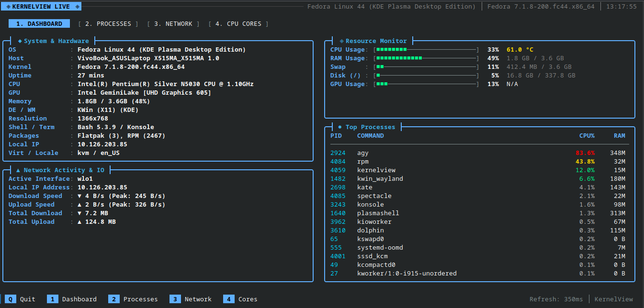
Task: Select the kwin_wayland process row
Action: coord(478,178)
